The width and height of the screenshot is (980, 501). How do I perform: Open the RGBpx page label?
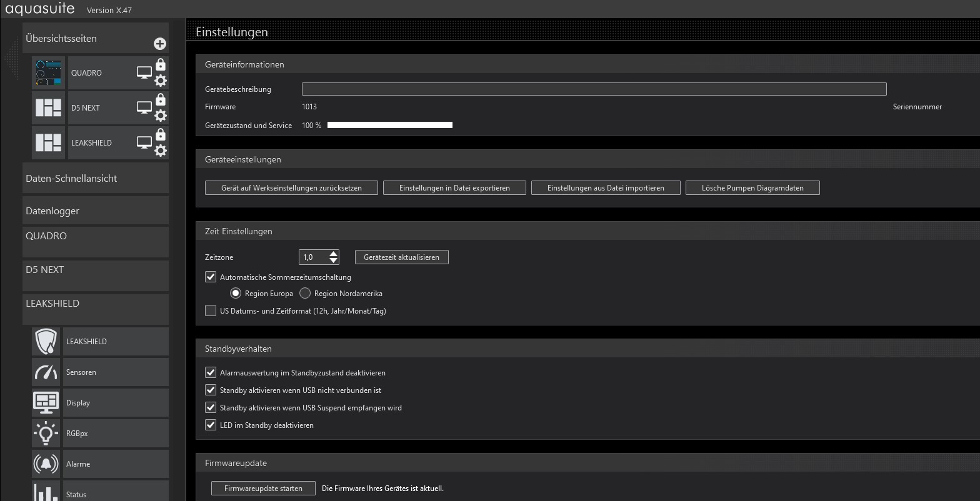[x=77, y=434]
